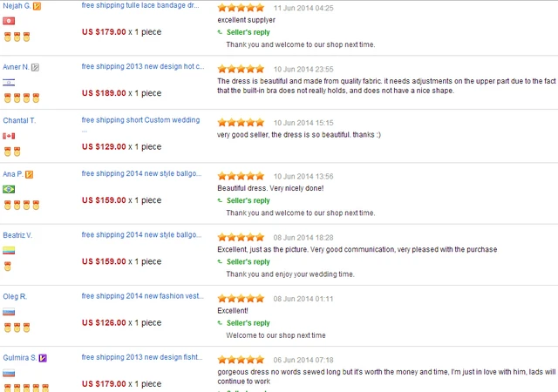The image size is (558, 392).
Task: Open the tulle lace bandage dress product link
Action: 140,5
